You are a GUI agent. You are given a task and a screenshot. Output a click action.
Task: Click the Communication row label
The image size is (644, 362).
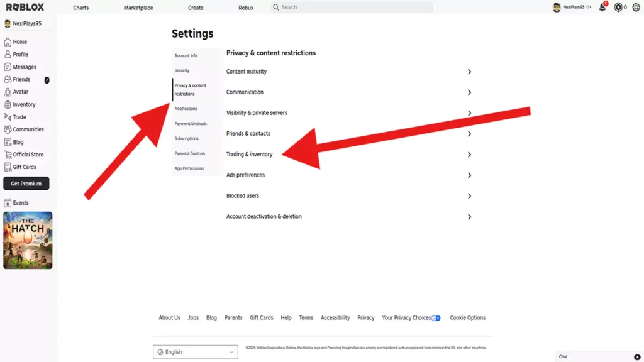pos(245,92)
